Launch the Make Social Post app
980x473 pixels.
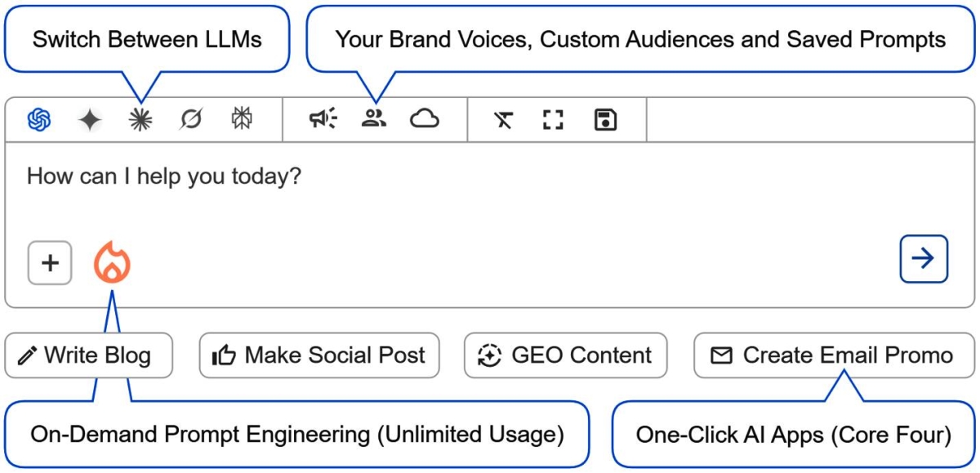(x=319, y=355)
